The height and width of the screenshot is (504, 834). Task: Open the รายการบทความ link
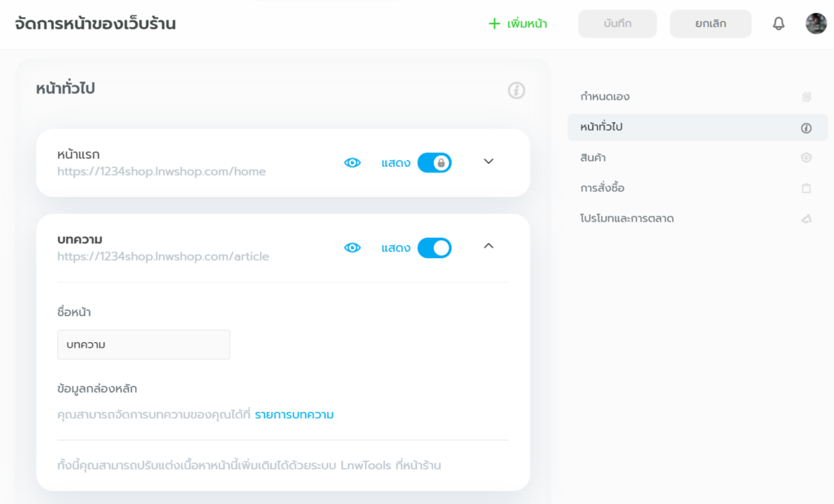point(294,415)
